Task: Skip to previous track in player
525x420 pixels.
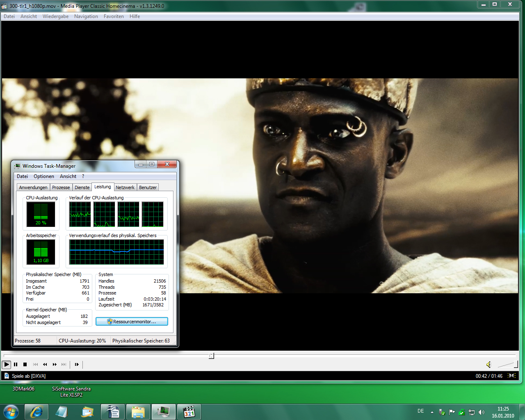Action: [x=35, y=364]
